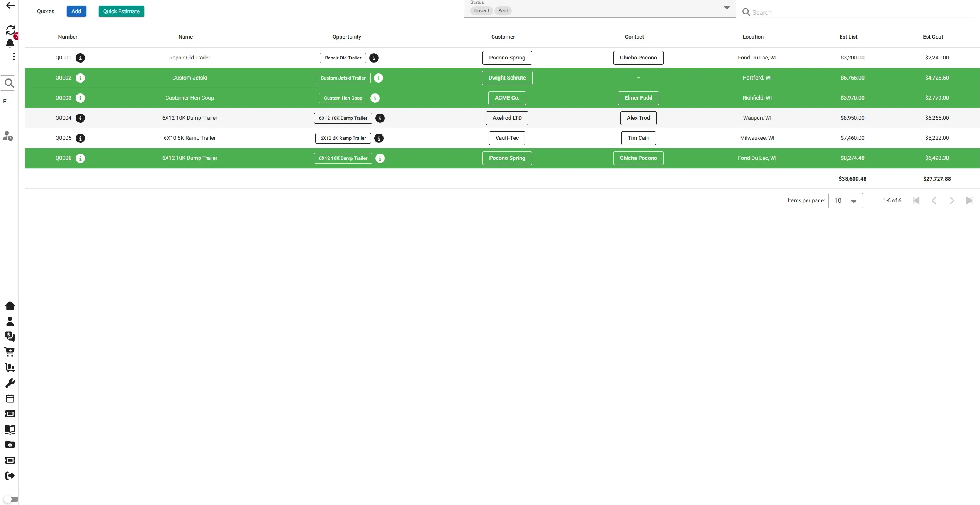Click the Quotes page title

click(46, 12)
